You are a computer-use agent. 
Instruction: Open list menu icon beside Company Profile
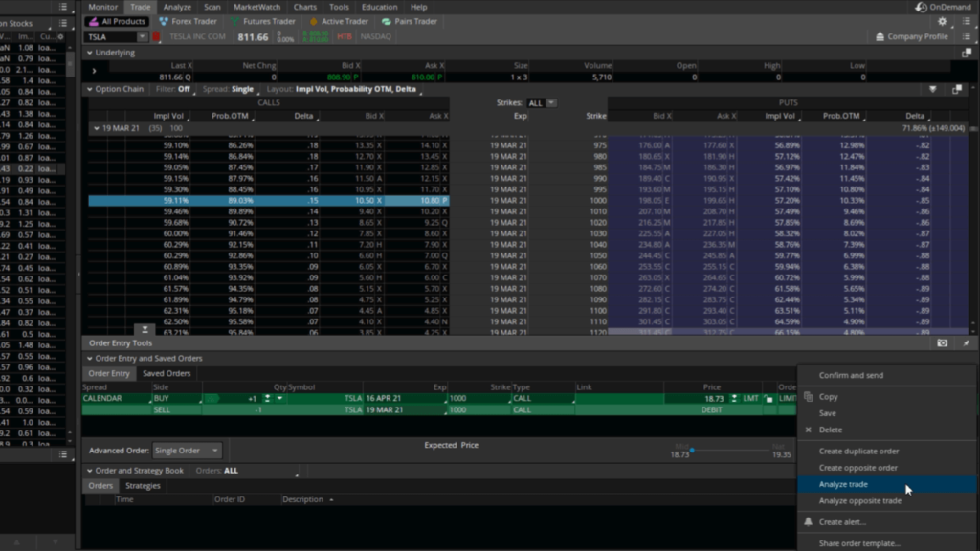967,36
